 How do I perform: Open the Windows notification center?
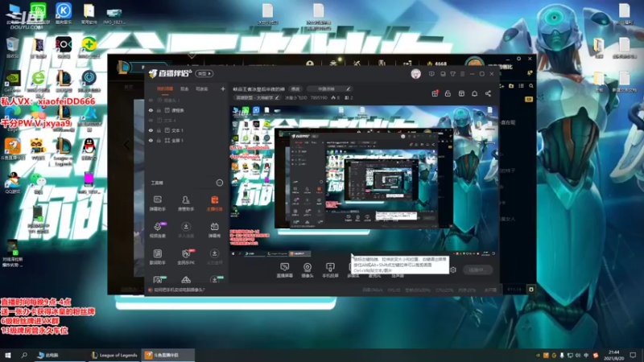633,355
